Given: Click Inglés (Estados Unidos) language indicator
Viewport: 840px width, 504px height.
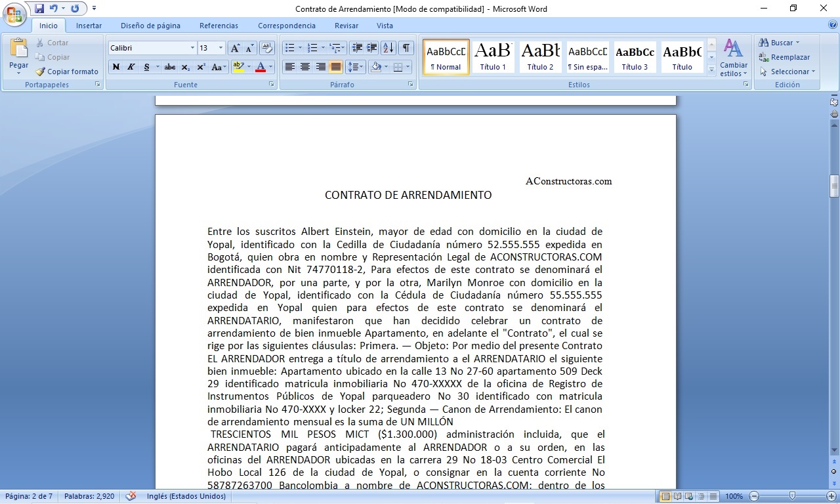Looking at the screenshot, I should (x=186, y=496).
